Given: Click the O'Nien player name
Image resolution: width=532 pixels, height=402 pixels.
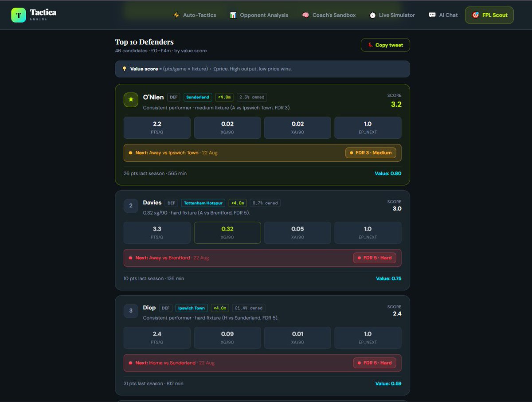Looking at the screenshot, I should (x=153, y=97).
